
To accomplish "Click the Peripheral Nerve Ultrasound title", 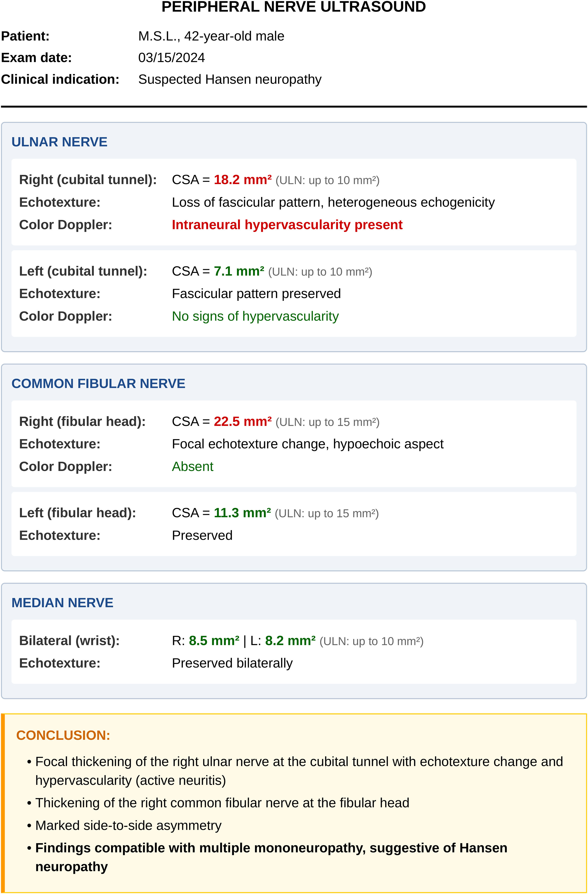I will [x=293, y=7].
